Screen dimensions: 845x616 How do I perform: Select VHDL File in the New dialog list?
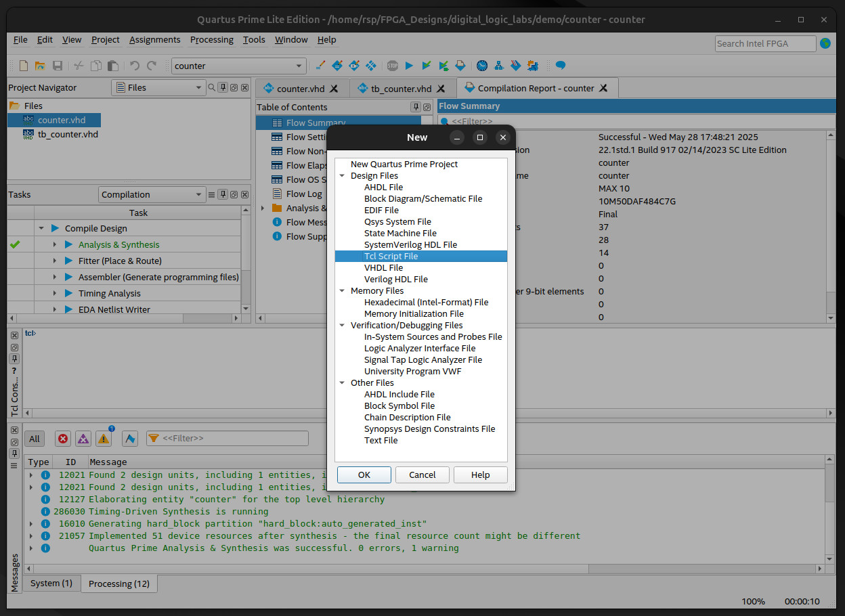[383, 267]
